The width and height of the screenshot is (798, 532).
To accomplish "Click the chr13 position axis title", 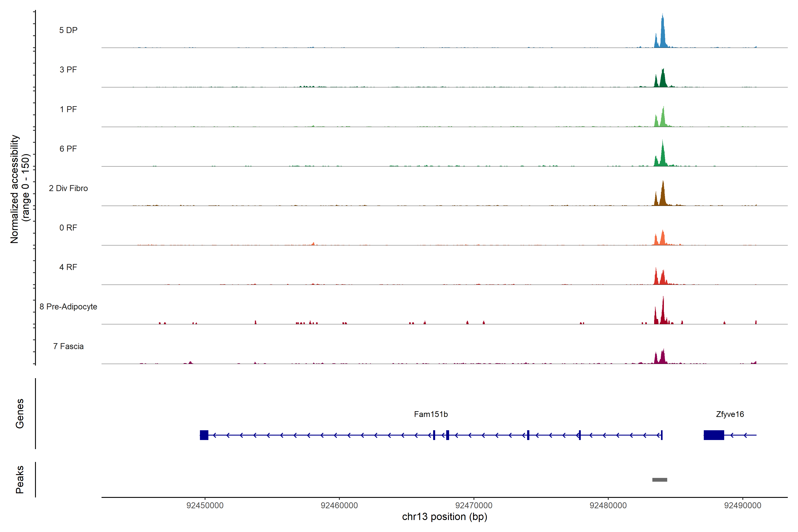I will 444,517.
